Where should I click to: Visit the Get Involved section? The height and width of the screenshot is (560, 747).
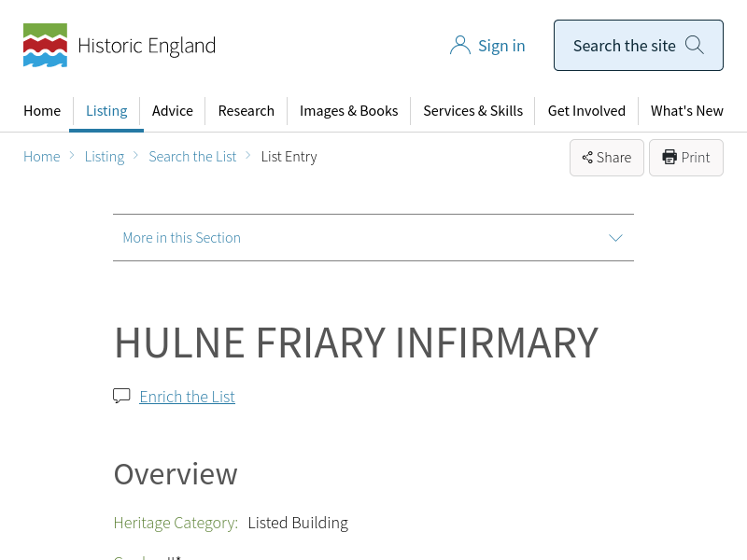[586, 110]
